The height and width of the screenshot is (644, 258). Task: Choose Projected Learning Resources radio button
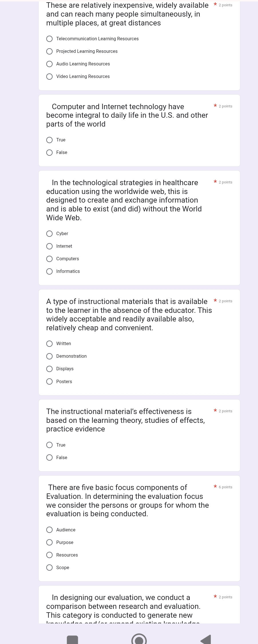[49, 51]
